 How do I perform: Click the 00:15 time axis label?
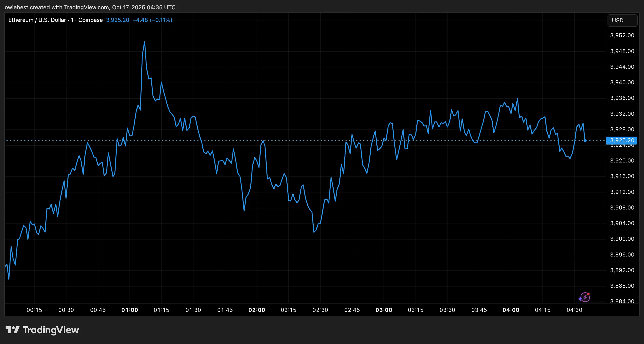pos(34,310)
